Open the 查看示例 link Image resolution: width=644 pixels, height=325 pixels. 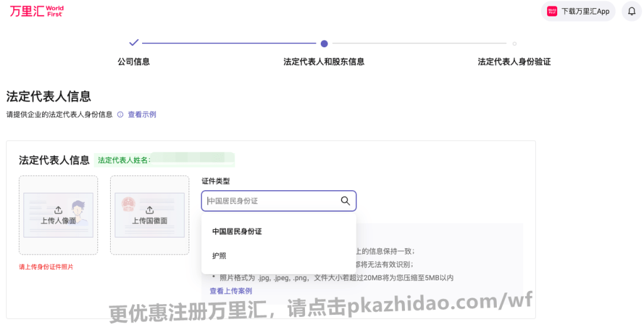click(x=142, y=115)
